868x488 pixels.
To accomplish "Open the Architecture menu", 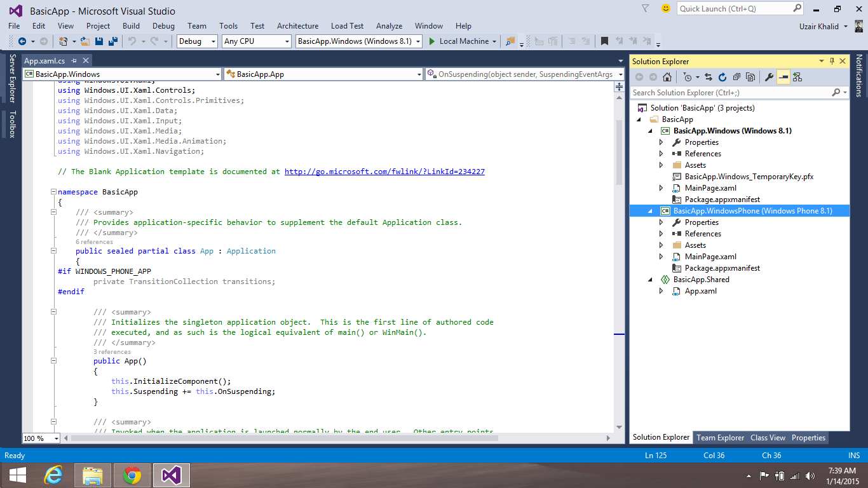I will 297,26.
